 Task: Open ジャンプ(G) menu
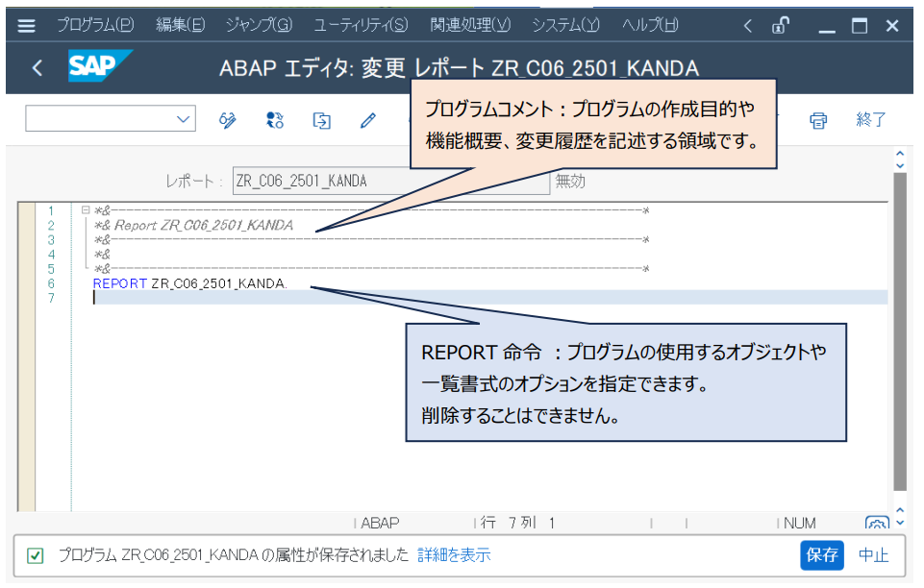tap(260, 25)
